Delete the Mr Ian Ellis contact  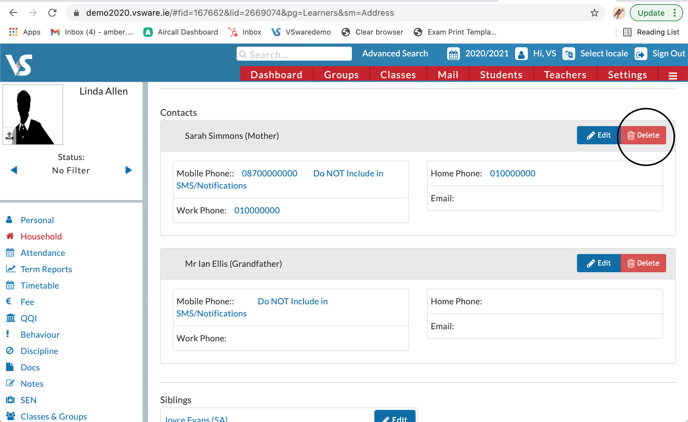[x=643, y=263]
